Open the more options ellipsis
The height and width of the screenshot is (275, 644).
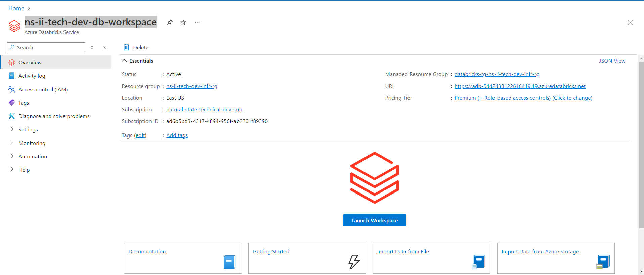pos(197,22)
